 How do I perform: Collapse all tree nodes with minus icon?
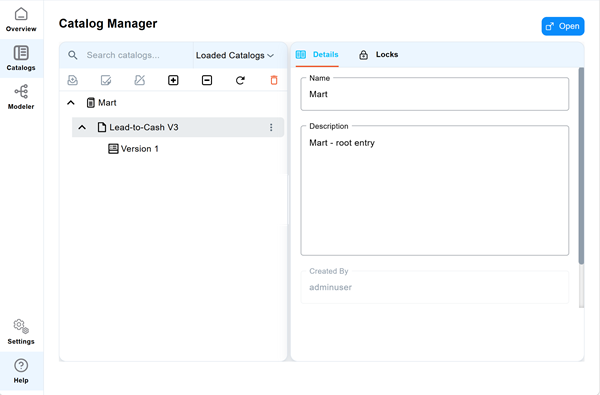click(x=207, y=80)
